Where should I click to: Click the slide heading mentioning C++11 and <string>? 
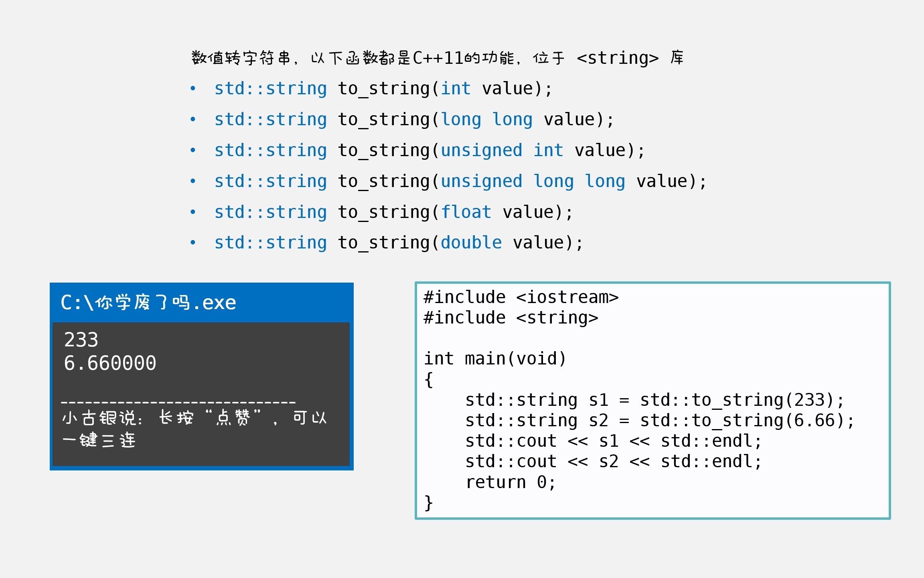click(x=437, y=58)
